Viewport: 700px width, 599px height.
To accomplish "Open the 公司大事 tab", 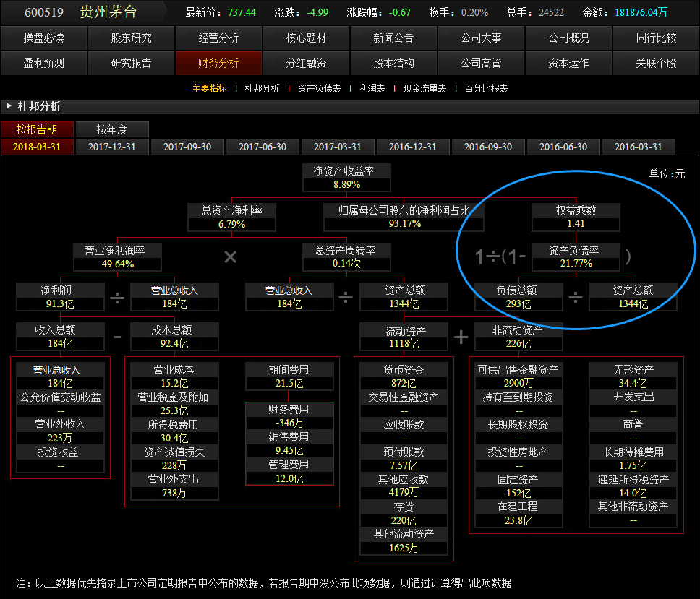I will click(x=482, y=38).
